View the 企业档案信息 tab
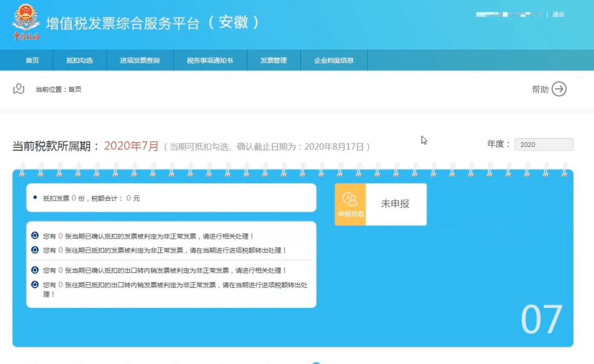This screenshot has width=594, height=364. (x=333, y=60)
